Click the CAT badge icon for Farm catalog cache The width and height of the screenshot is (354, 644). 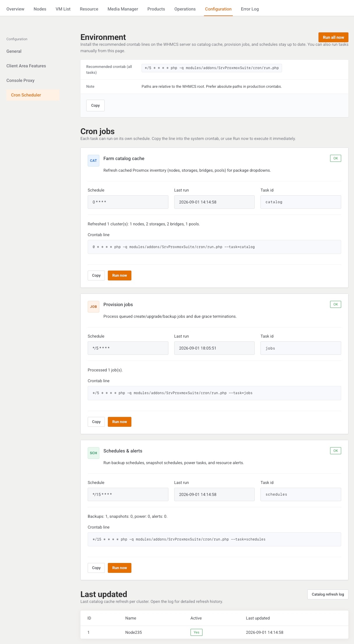94,161
